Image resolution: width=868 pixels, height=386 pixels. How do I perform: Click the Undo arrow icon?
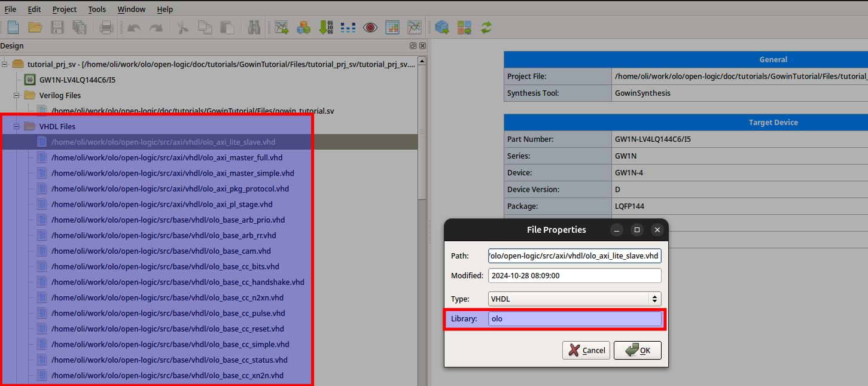point(134,27)
